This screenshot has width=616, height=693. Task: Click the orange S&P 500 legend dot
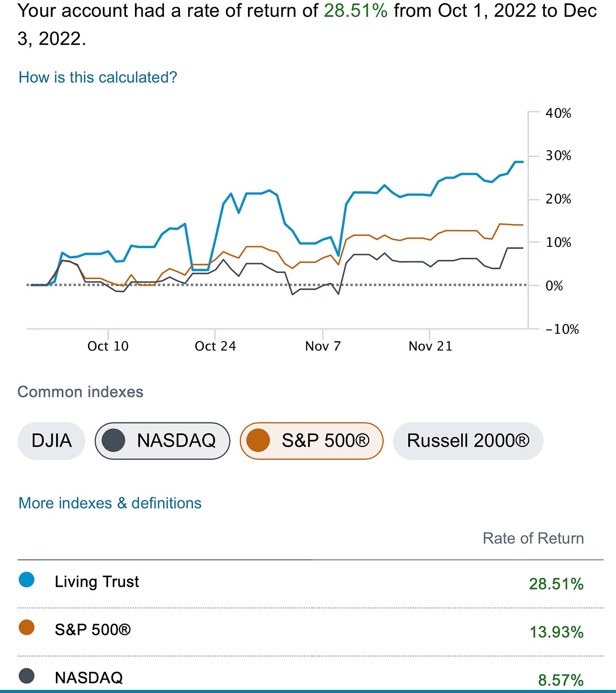(x=27, y=628)
